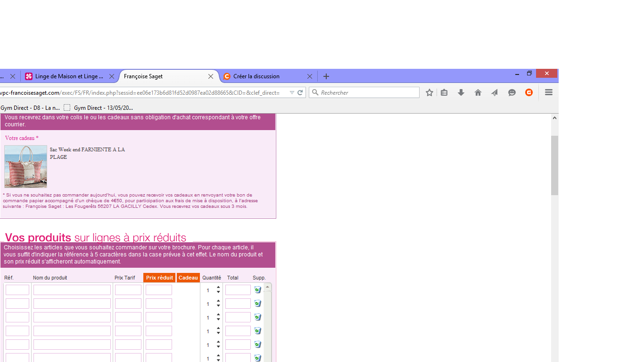Viewport: 644px width, 362px height.
Task: Decrease quantity on second product row
Action: pos(218,306)
